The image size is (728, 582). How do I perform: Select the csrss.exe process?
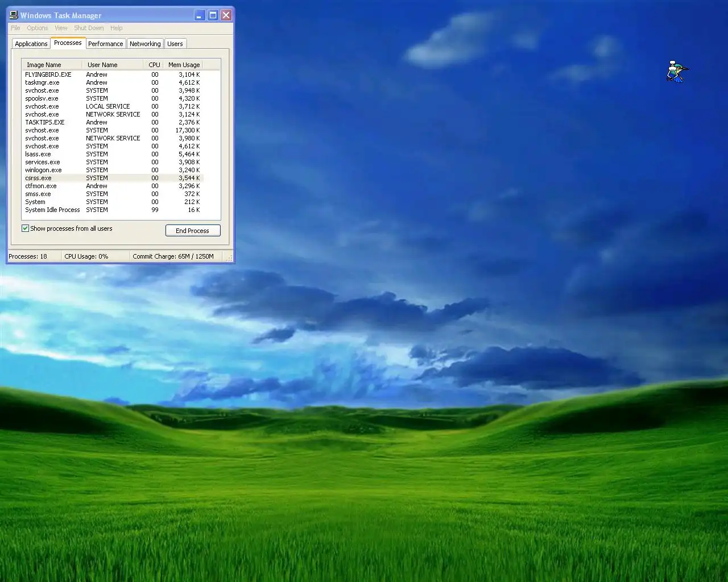(113, 178)
